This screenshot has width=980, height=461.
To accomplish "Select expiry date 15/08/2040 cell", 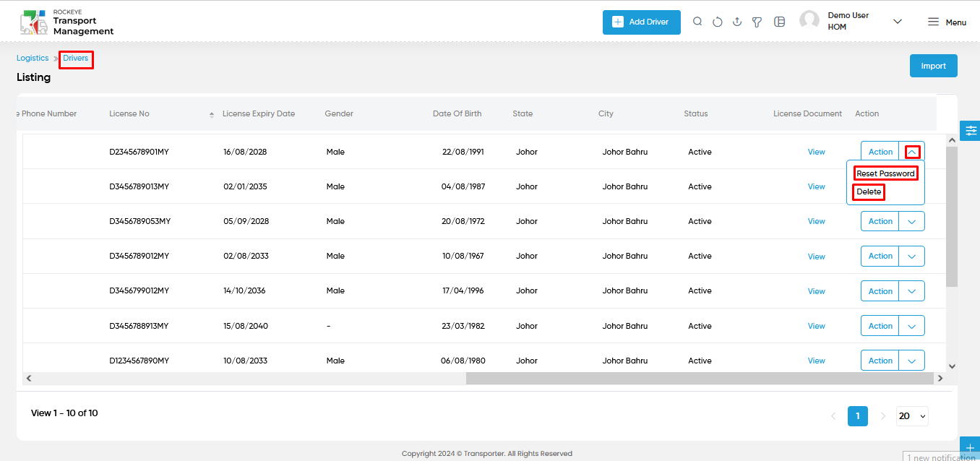I will pyautogui.click(x=246, y=326).
